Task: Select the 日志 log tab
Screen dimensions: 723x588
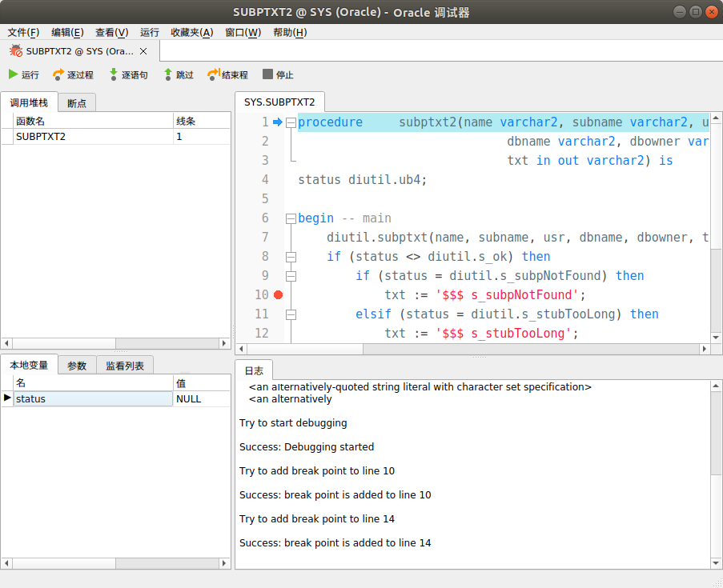Action: tap(254, 370)
